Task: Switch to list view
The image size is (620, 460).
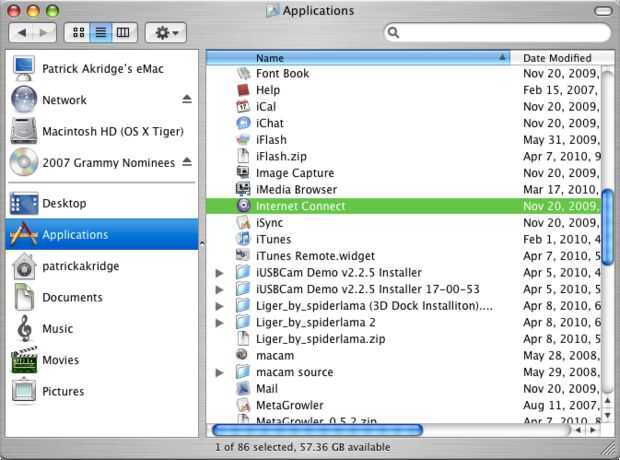Action: click(x=101, y=32)
